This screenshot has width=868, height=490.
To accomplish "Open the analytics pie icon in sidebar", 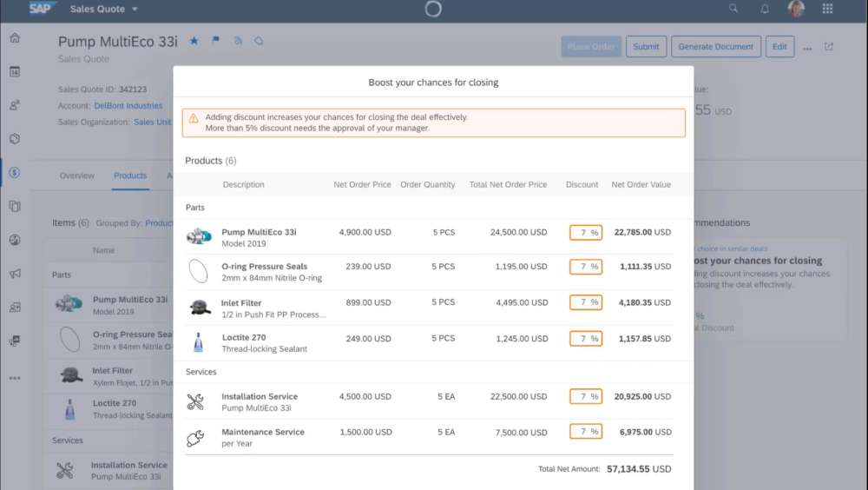I will (x=15, y=240).
